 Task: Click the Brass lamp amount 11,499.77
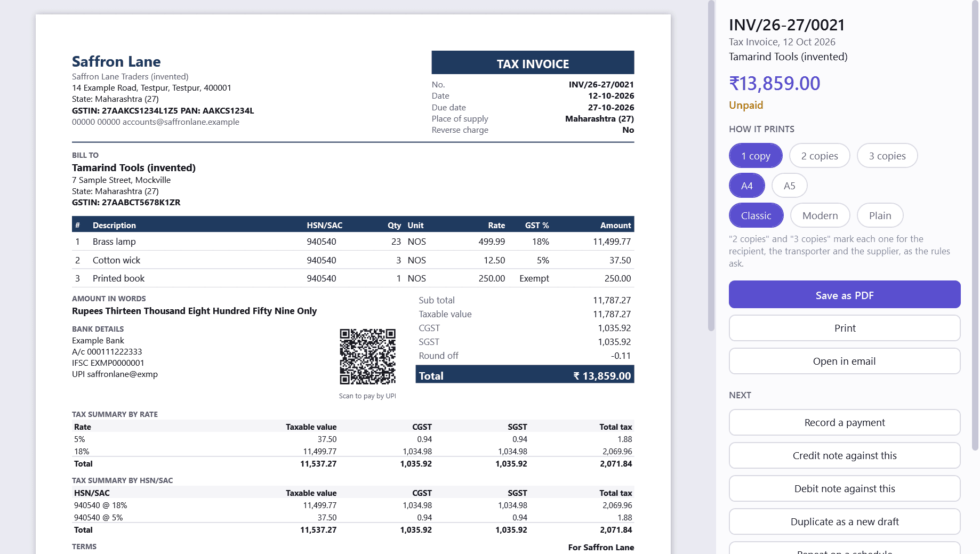(612, 242)
